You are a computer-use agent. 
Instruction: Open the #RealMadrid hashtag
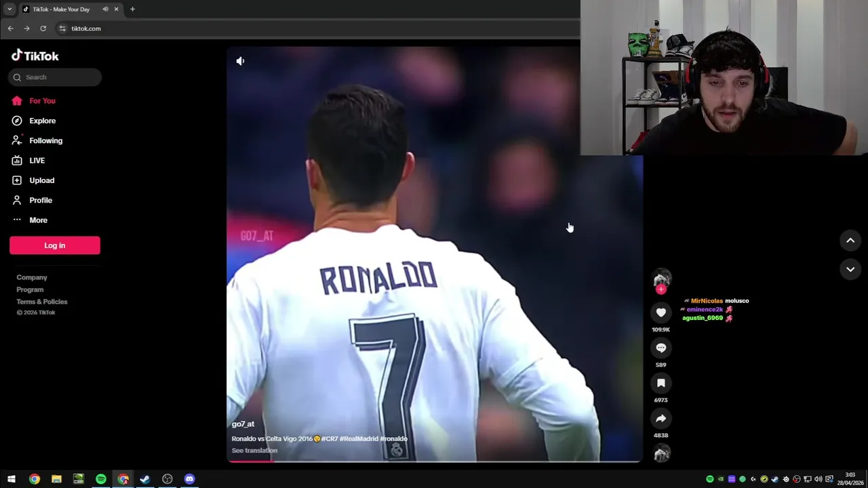point(359,439)
